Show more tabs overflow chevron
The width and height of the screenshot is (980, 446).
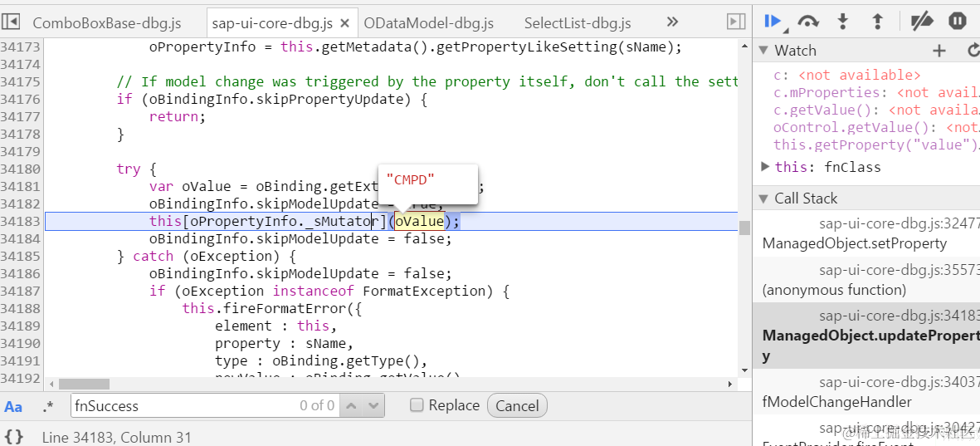[x=672, y=22]
